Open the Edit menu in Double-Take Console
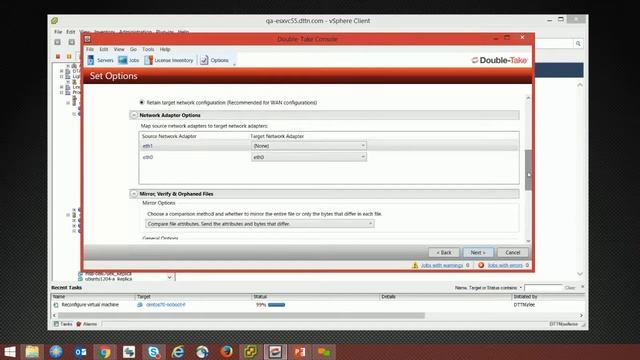640x360 pixels. (104, 49)
